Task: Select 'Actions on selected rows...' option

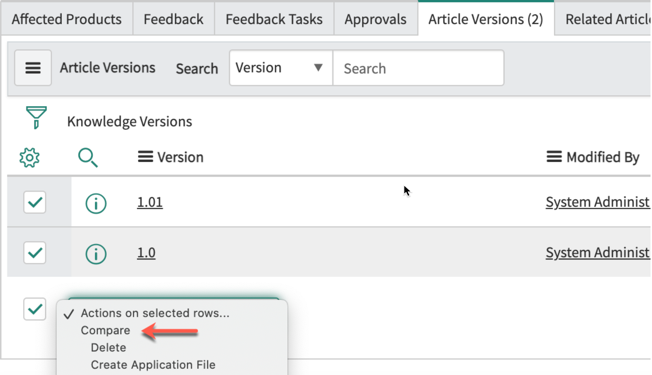Action: tap(155, 313)
